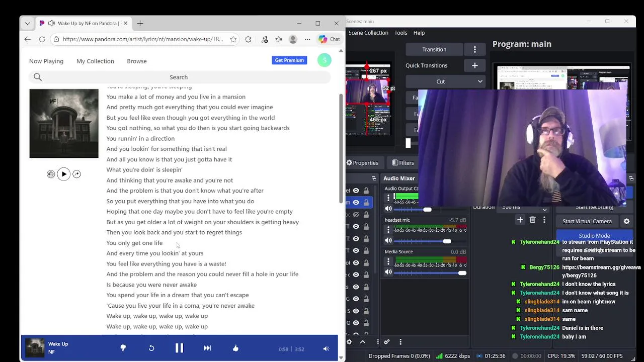Toggle visibility of the hidden source row
This screenshot has height=362, width=644.
point(356,215)
